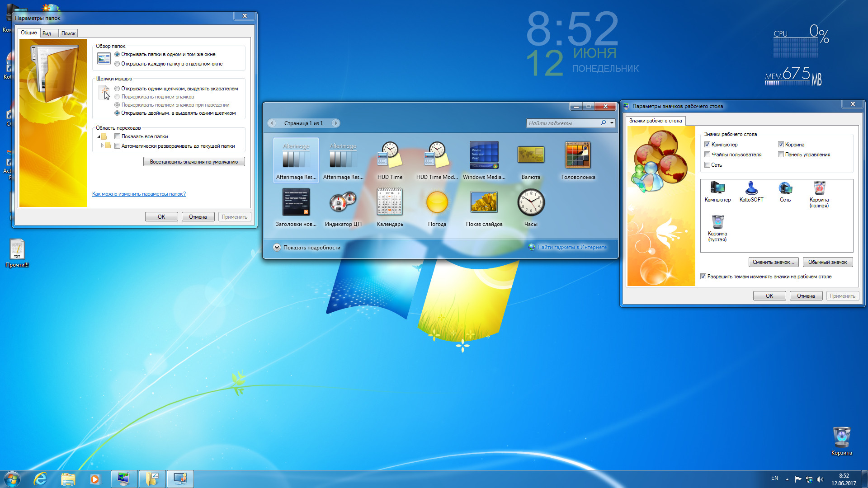Screen dimensions: 868x488
Task: Select the first Afterimage Res gadget
Action: pyautogui.click(x=296, y=160)
